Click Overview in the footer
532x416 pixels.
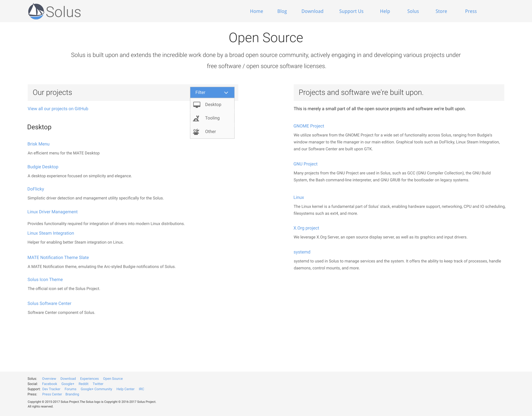point(49,379)
